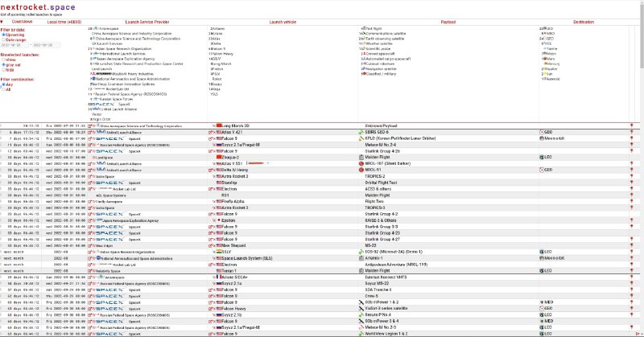Click Moon orbit icon in KPLO row

542,138
